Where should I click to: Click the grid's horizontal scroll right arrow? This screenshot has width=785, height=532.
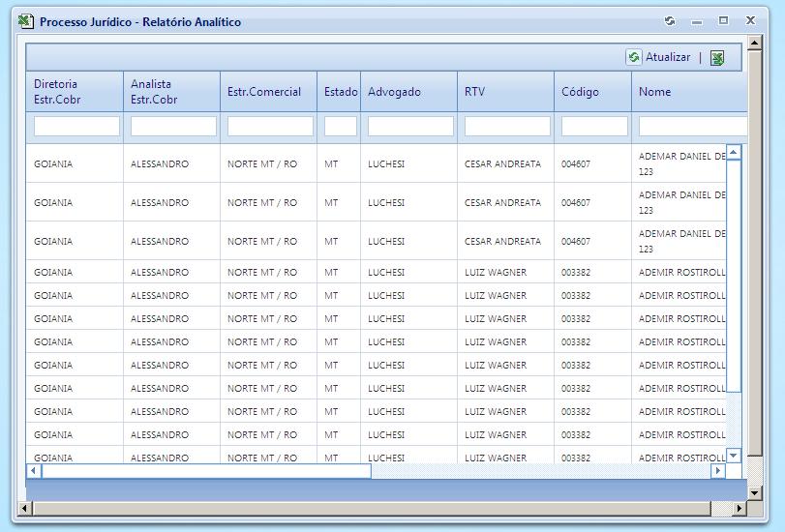[x=717, y=471]
